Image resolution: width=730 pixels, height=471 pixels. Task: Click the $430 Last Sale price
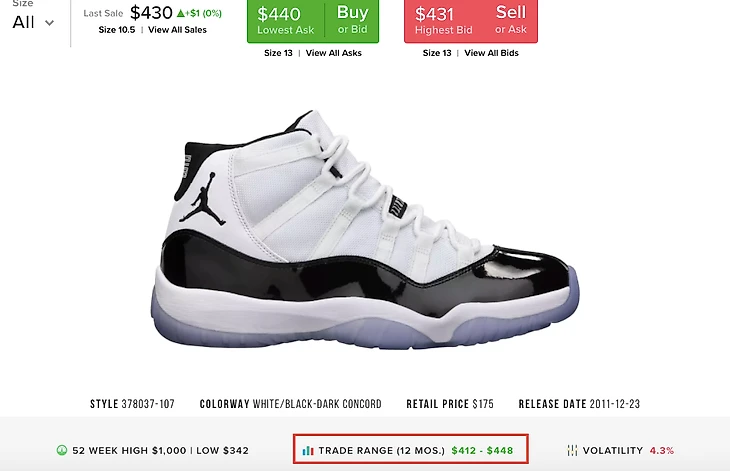point(151,13)
